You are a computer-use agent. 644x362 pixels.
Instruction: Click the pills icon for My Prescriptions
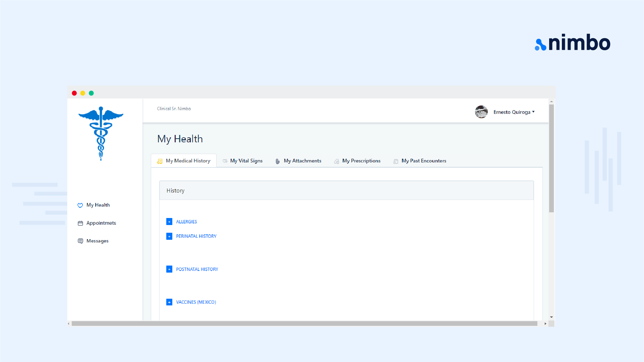click(x=336, y=161)
